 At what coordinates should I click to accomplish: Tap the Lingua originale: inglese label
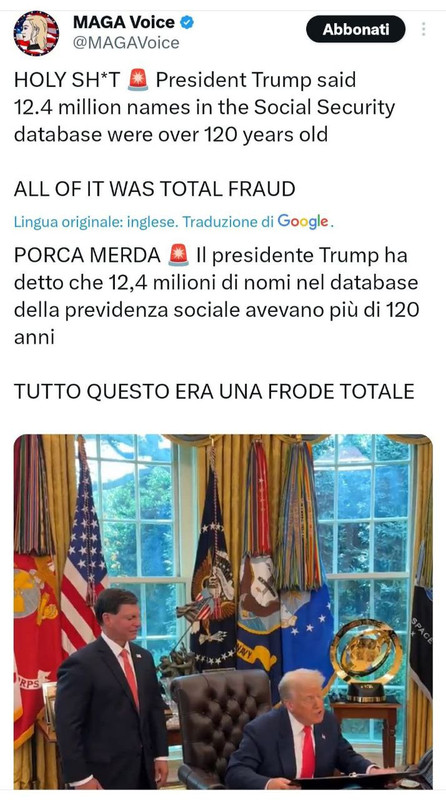pos(96,222)
